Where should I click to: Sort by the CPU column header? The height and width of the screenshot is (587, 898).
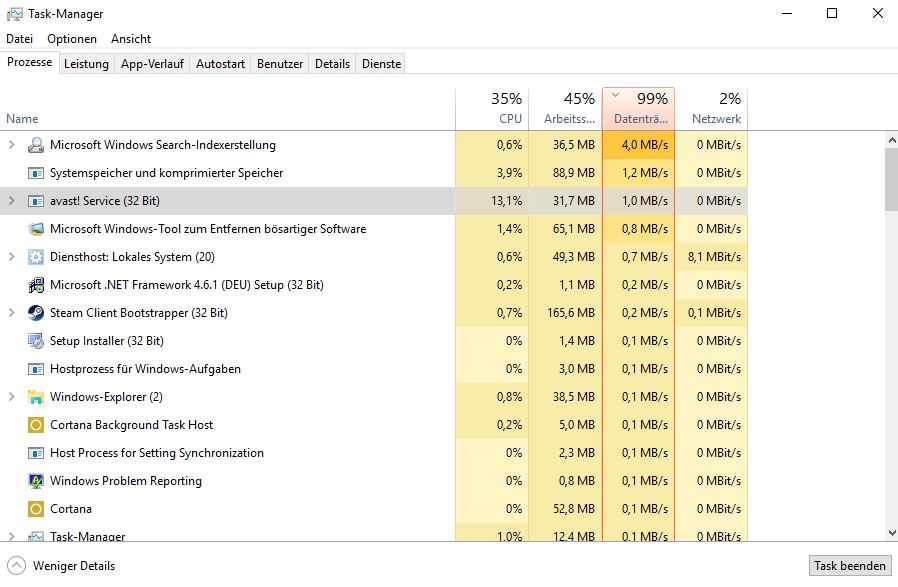click(x=492, y=109)
